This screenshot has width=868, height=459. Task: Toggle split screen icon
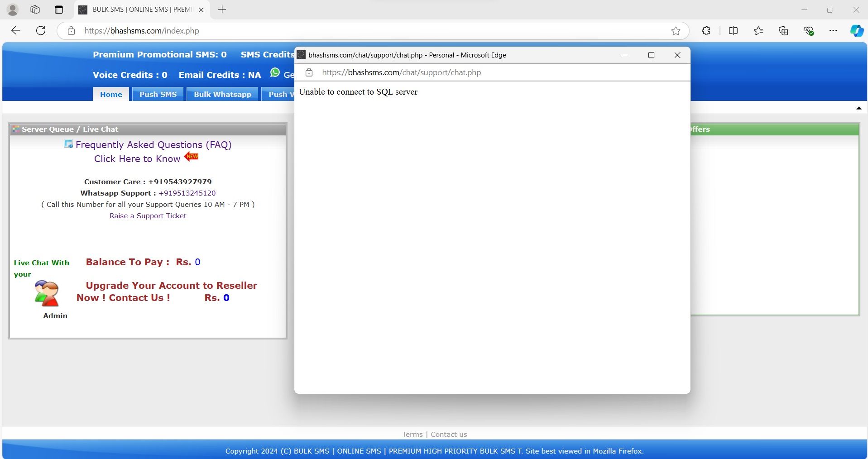click(734, 31)
